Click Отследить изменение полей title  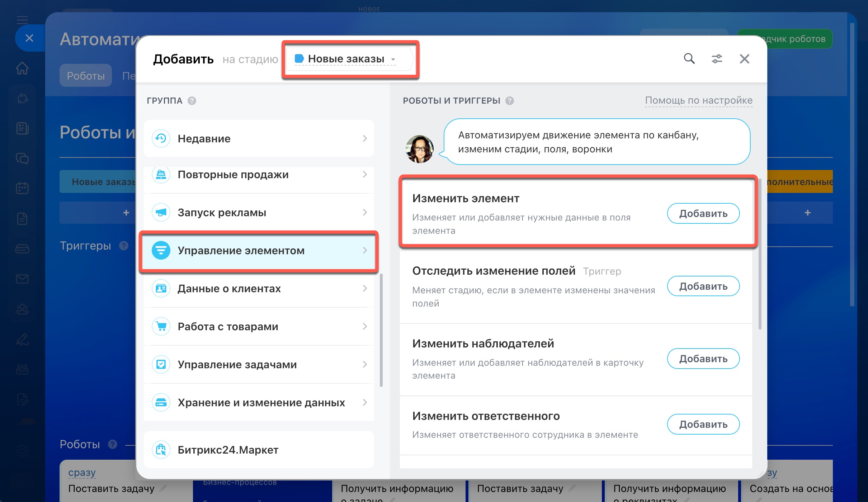point(494,271)
